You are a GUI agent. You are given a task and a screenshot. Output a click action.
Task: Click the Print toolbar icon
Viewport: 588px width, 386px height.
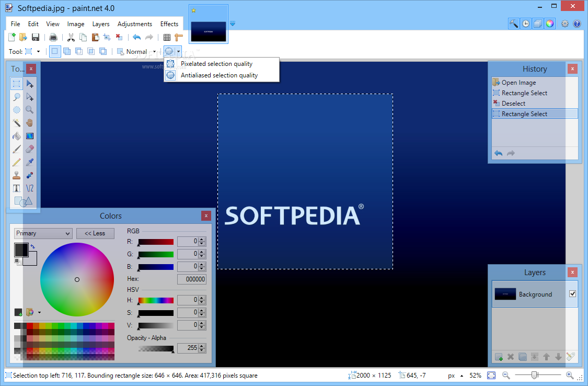[53, 37]
